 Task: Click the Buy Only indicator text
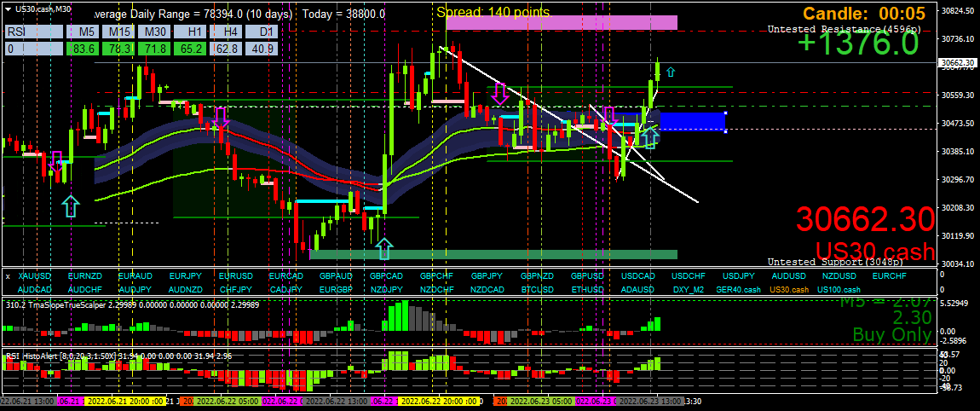892,334
